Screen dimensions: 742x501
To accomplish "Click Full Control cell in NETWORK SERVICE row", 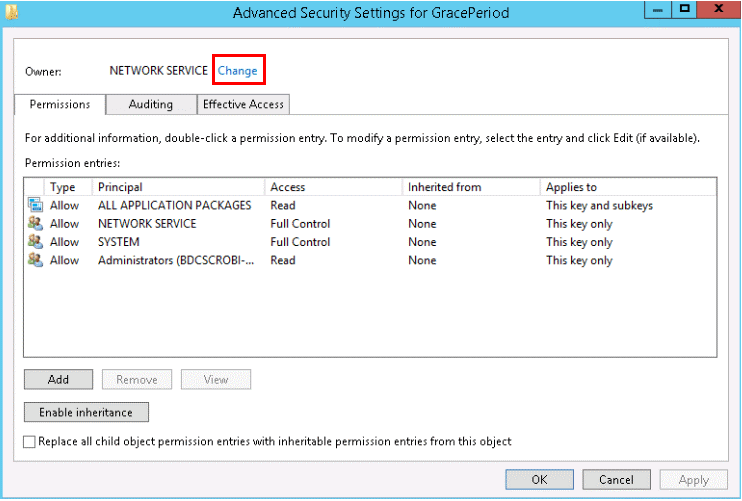I will 300,223.
